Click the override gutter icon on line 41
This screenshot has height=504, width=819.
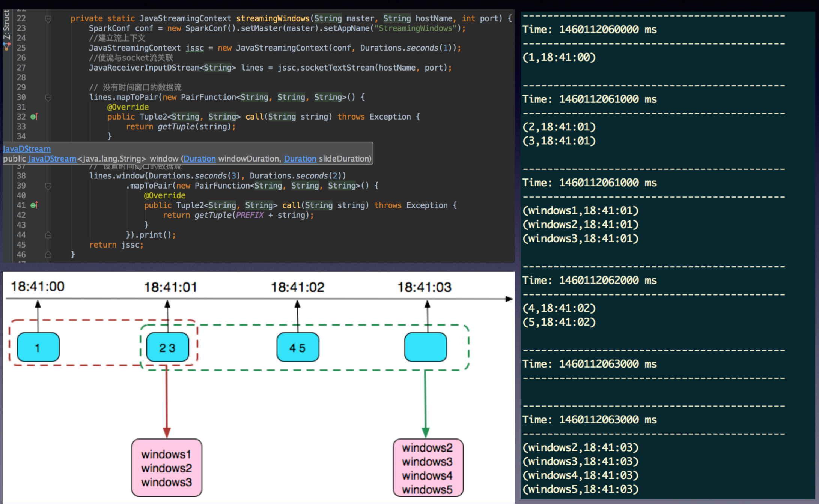coord(34,205)
